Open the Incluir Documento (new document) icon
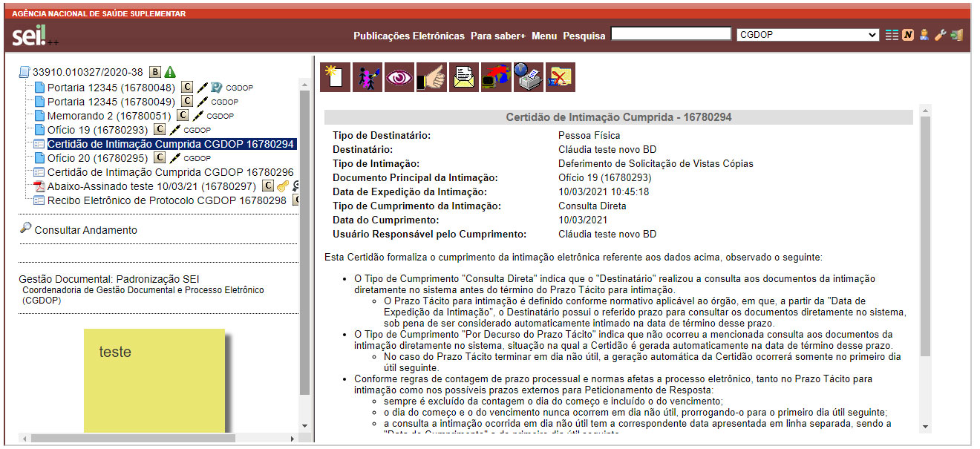The height and width of the screenshot is (449, 980). (334, 76)
